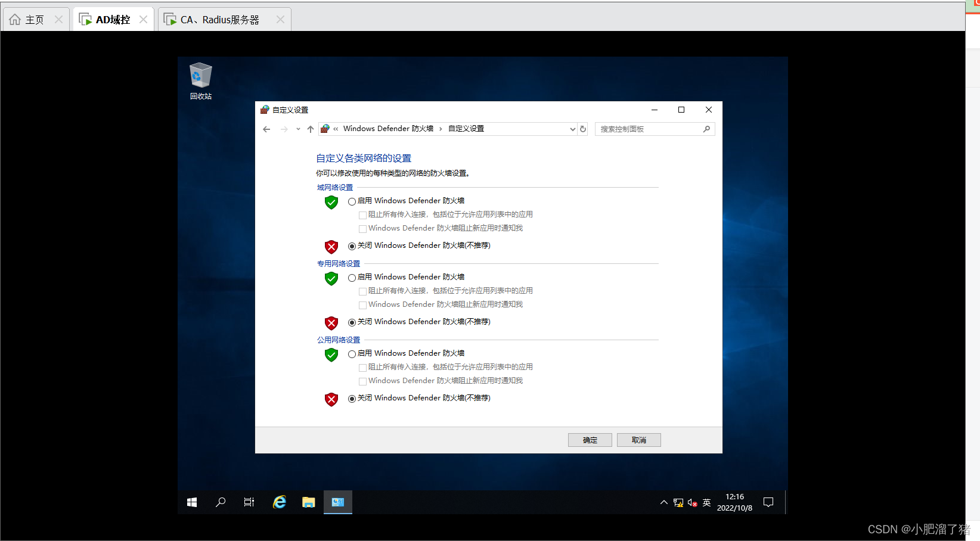Expand the breadcrumb overflow chevrons

(336, 129)
